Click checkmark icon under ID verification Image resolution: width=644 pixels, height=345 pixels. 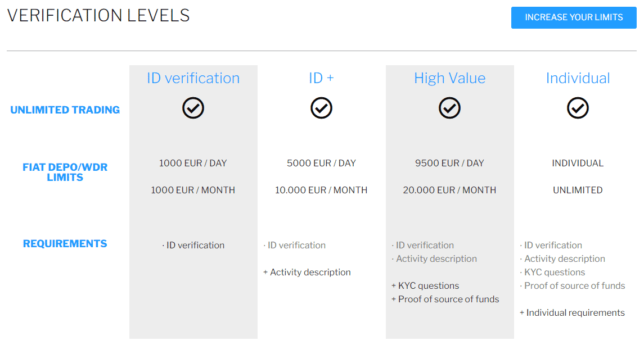click(193, 108)
